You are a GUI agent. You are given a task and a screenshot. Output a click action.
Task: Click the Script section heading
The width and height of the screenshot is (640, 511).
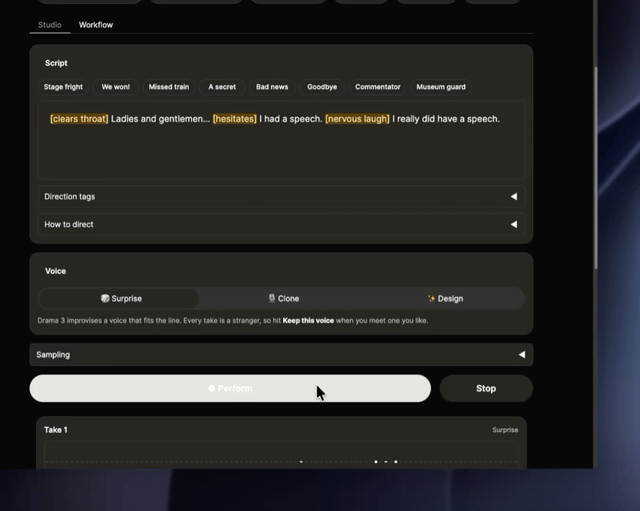[x=56, y=63]
